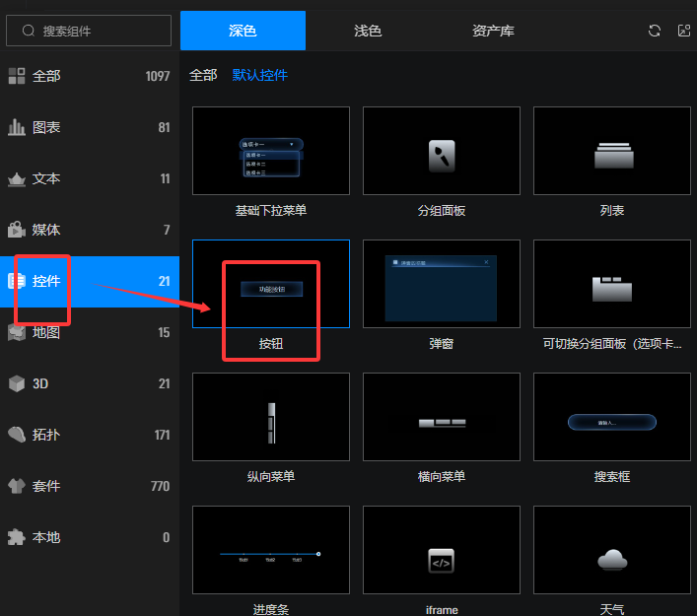Select the 文本 text category icon
The width and height of the screenshot is (697, 616).
tap(17, 179)
